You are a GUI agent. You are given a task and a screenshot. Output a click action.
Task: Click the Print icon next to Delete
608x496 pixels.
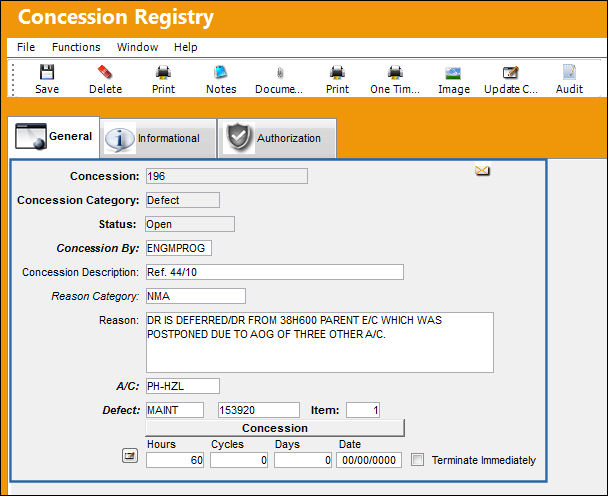[x=163, y=72]
